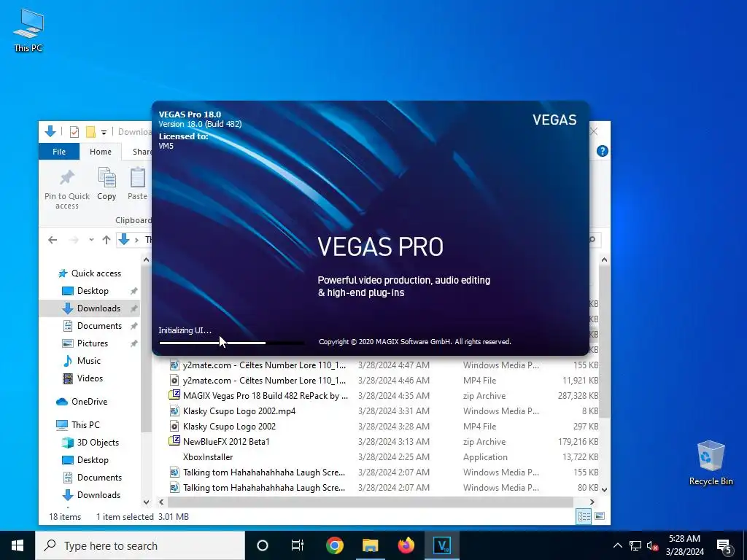747x560 pixels.
Task: Click the File Explorer help icon
Action: 602,151
